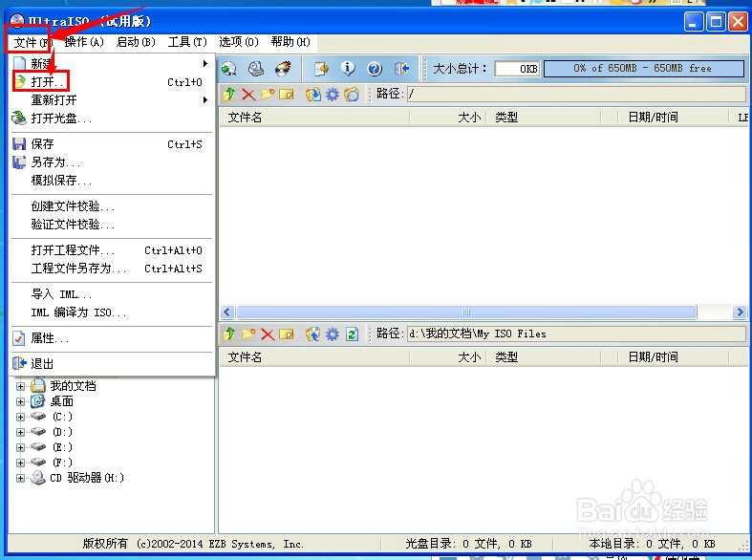Expand the 新建 submenu arrow
752x560 pixels.
click(205, 63)
